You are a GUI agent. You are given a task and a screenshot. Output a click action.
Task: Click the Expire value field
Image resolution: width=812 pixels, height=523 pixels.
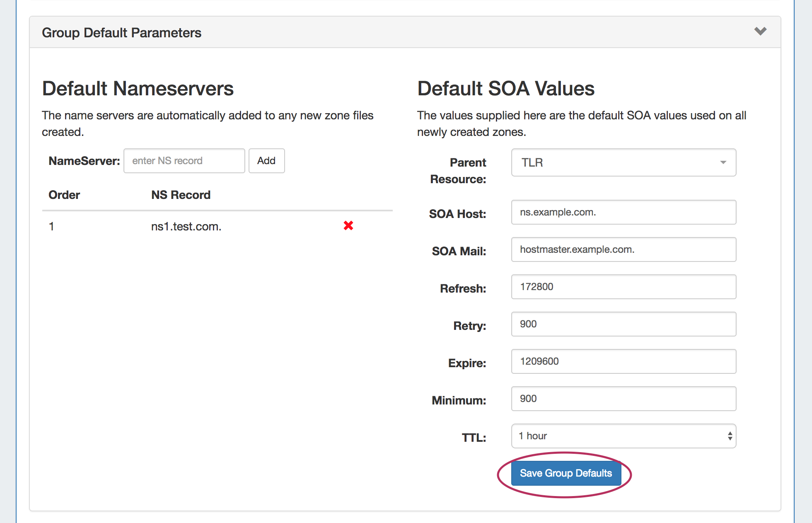(x=623, y=361)
